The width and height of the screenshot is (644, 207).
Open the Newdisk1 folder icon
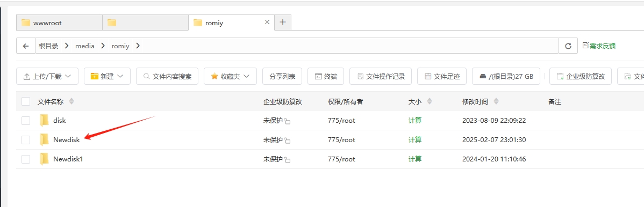[x=45, y=159]
